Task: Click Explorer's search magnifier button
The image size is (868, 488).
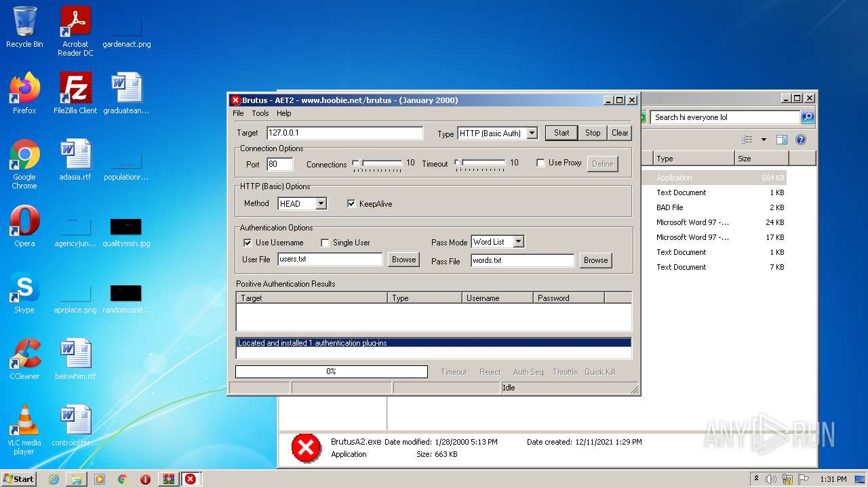Action: coord(808,117)
